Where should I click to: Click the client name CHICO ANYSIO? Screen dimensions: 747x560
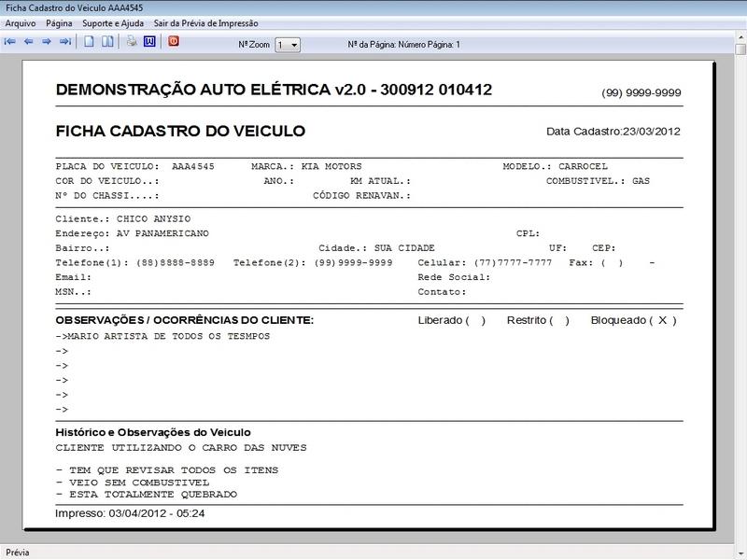pos(153,219)
